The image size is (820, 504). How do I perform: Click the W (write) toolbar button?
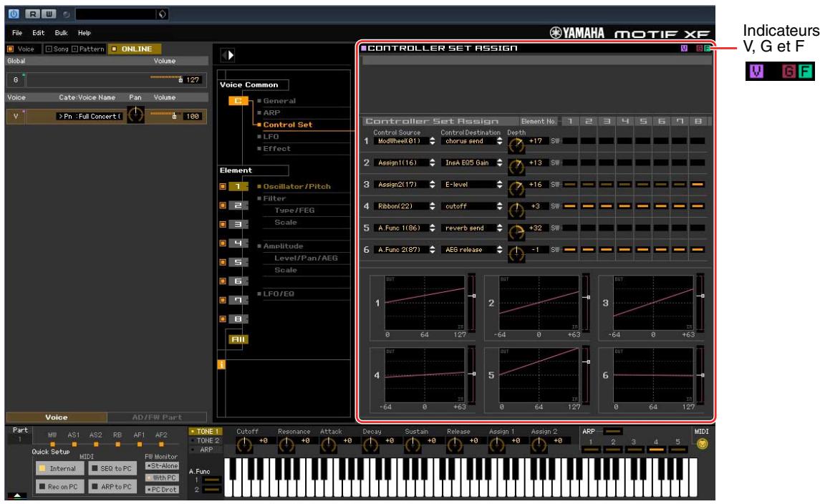click(x=49, y=14)
